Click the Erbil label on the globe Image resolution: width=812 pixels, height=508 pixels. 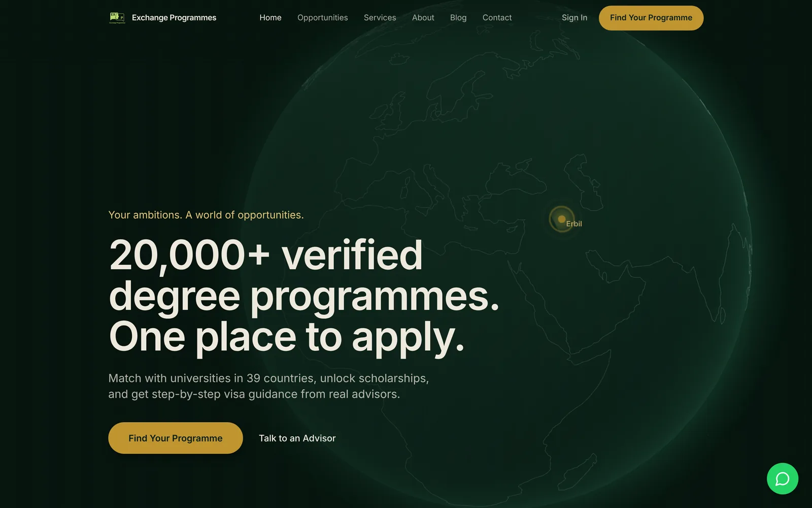[x=574, y=224]
